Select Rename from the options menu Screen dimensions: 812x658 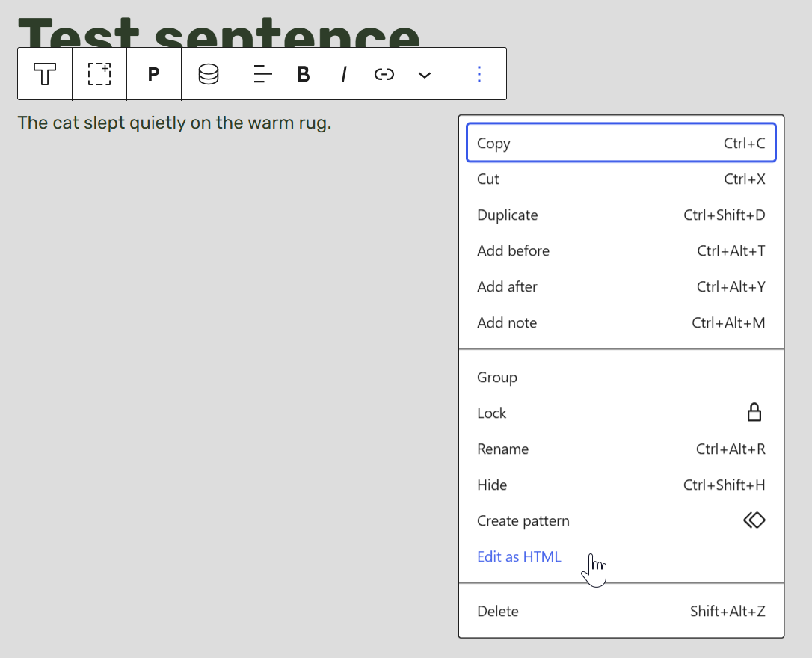tap(621, 449)
